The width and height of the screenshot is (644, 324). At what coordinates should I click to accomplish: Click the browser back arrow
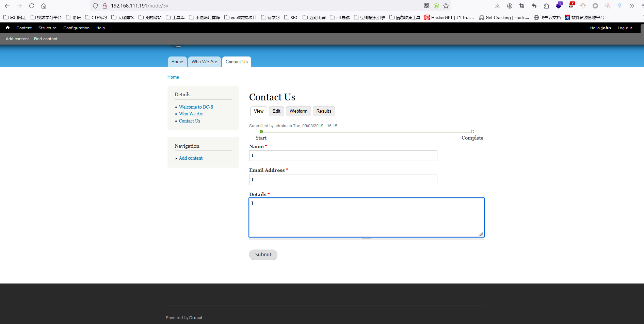point(7,6)
